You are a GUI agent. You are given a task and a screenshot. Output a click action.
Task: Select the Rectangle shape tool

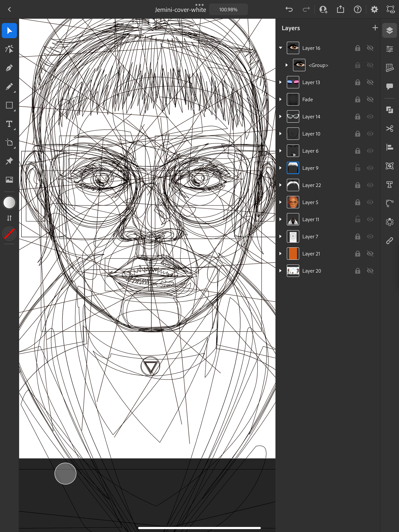[x=9, y=105]
